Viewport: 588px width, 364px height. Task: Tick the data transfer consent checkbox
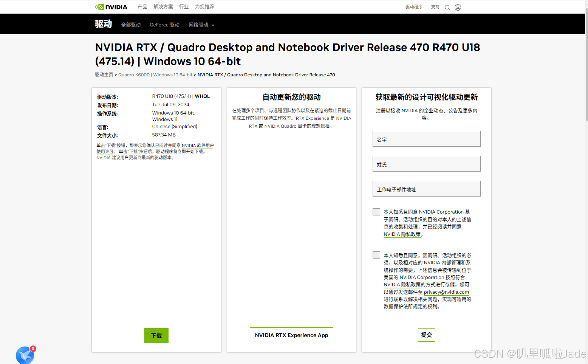coord(376,255)
